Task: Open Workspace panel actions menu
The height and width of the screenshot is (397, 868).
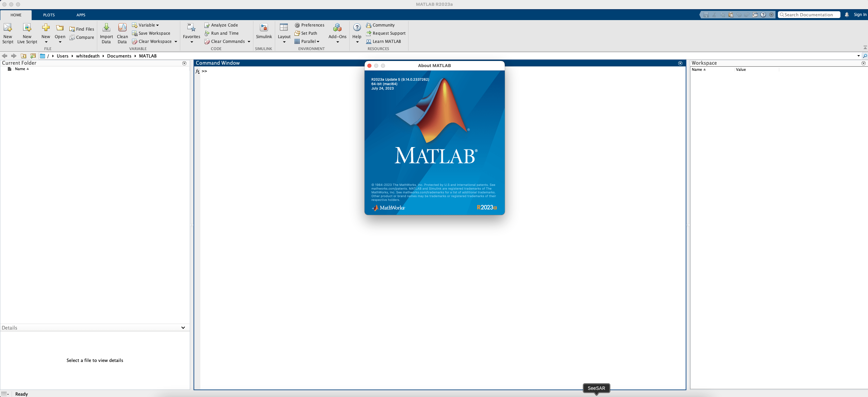Action: [863, 63]
